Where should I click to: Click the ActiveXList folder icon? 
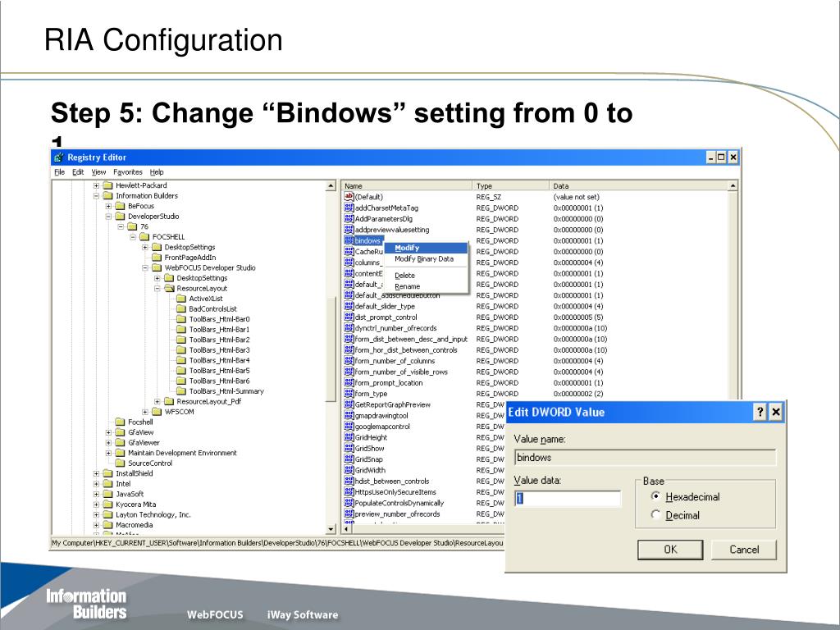click(x=181, y=299)
